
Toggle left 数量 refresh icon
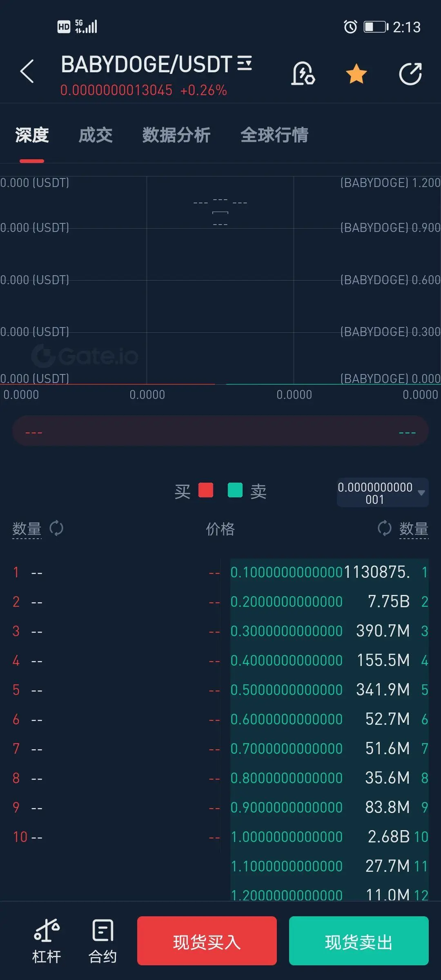click(56, 528)
